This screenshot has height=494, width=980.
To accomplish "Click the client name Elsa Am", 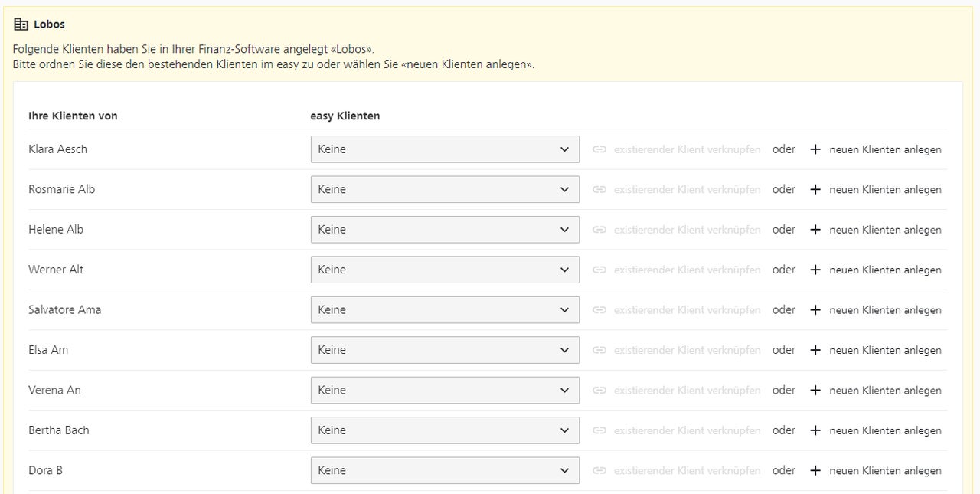I will click(x=48, y=350).
